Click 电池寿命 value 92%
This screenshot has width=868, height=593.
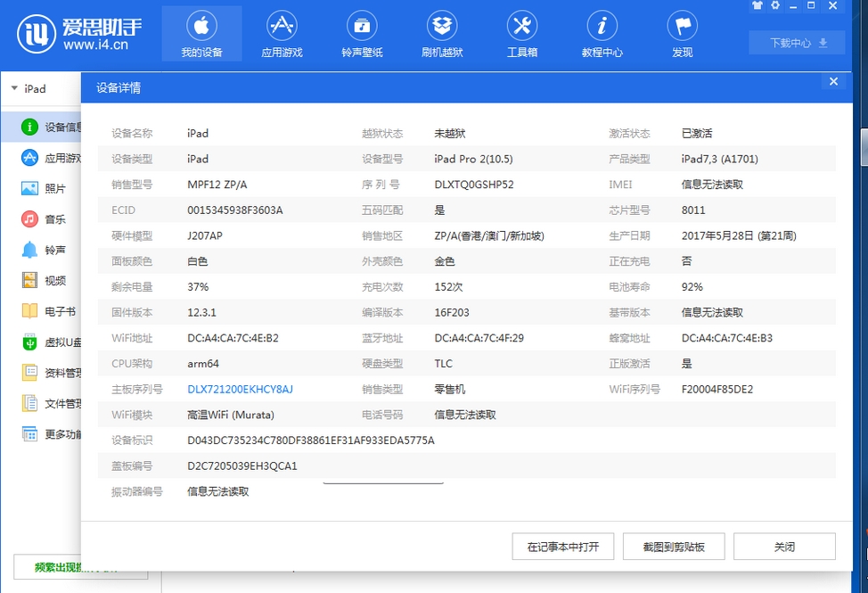click(x=692, y=287)
